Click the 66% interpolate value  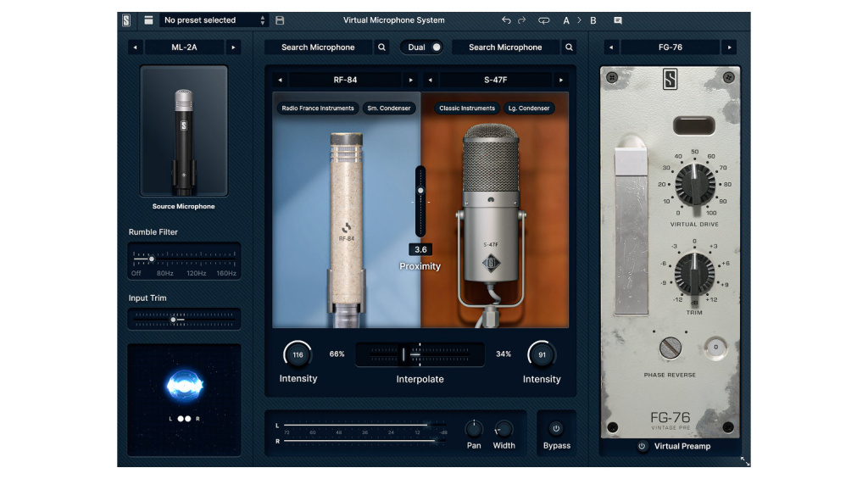pyautogui.click(x=337, y=354)
